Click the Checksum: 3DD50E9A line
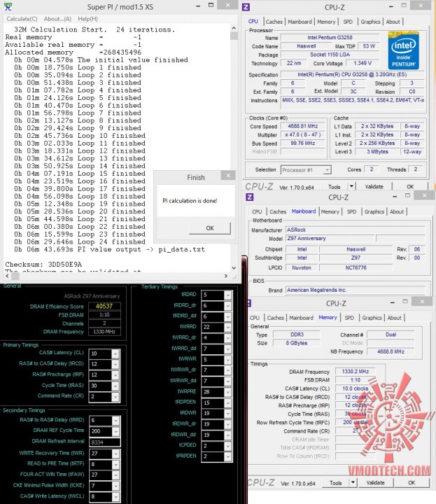This screenshot has height=504, width=436. click(x=43, y=265)
